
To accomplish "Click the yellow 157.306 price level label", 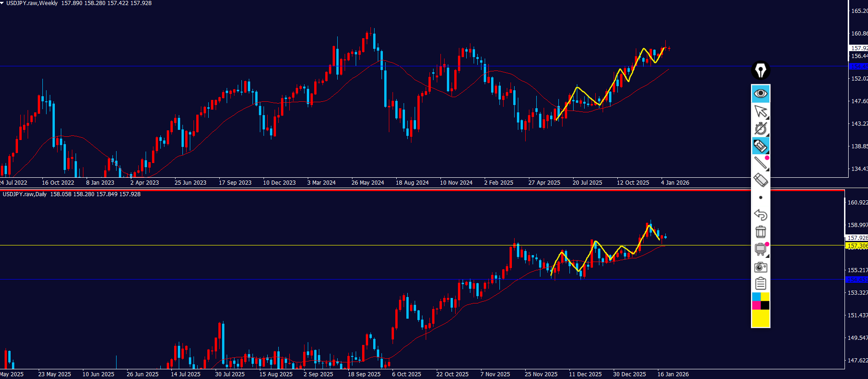I will coord(856,246).
